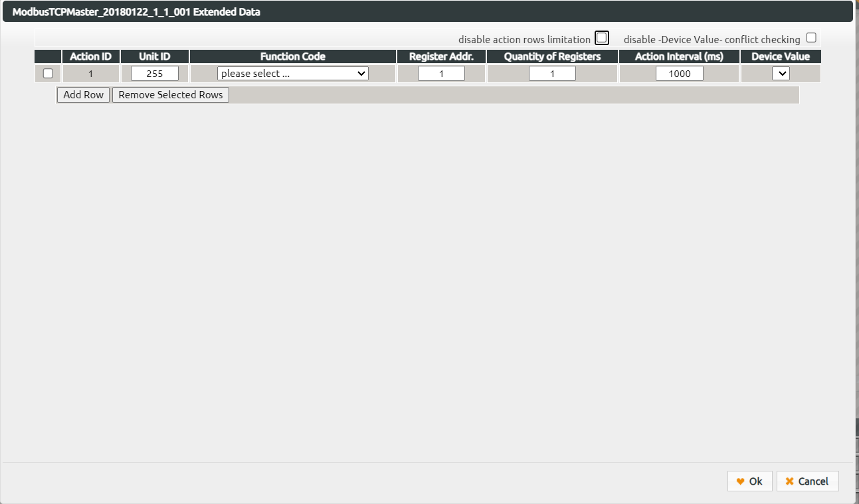Click the Action ID column header
This screenshot has height=504, width=859.
90,56
